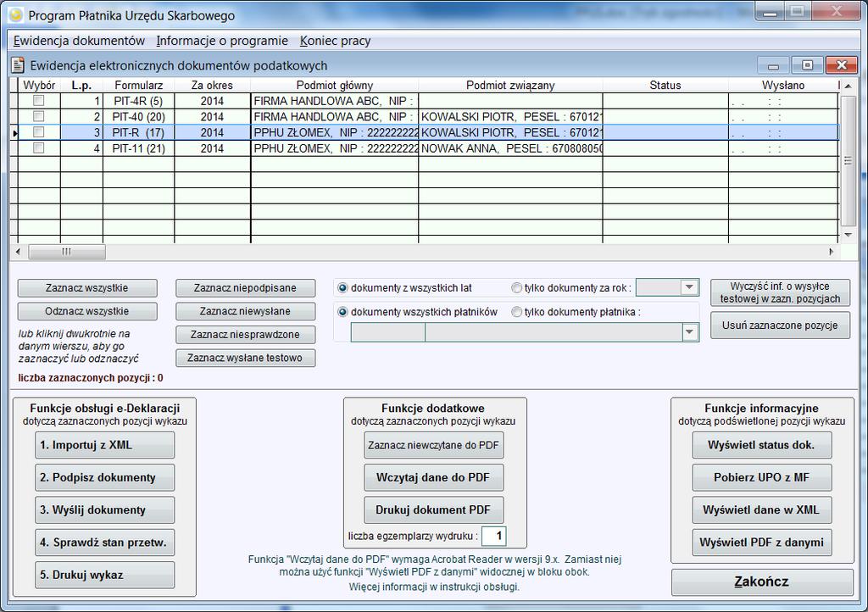This screenshot has height=612, width=868.
Task: Open the payer (płatnik) dropdown list
Action: (x=689, y=332)
